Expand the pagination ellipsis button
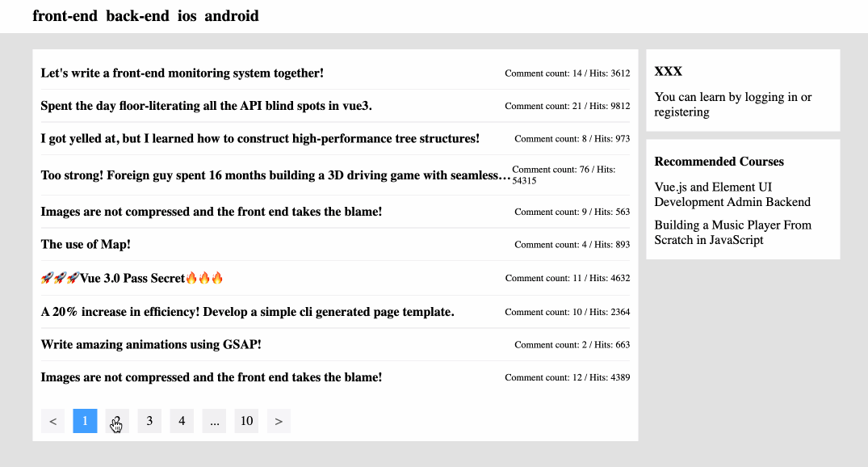 tap(214, 421)
